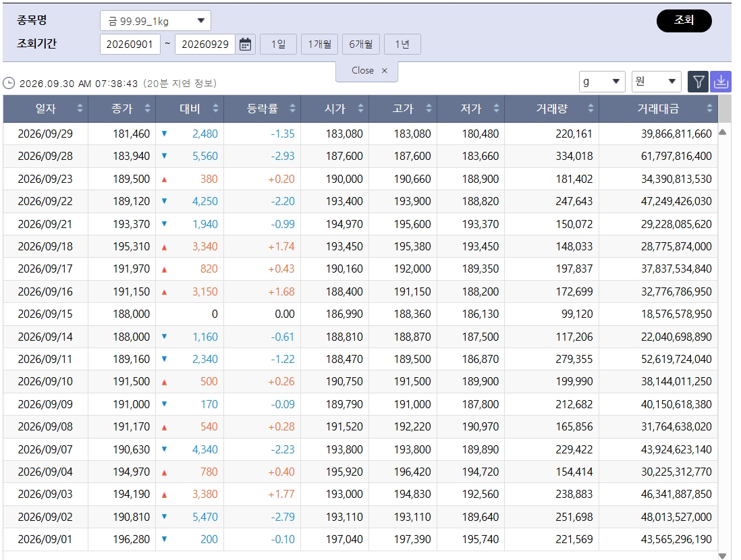Screen dimensions: 741x560
Task: Select the 2026/09/16 date cell
Action: [x=45, y=291]
